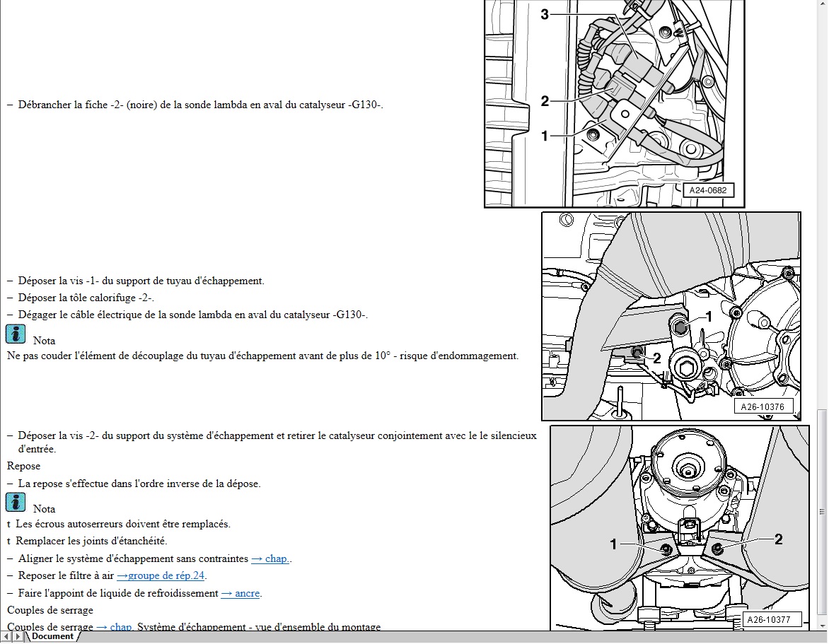Click the vertical scrollbar down arrow

822,625
